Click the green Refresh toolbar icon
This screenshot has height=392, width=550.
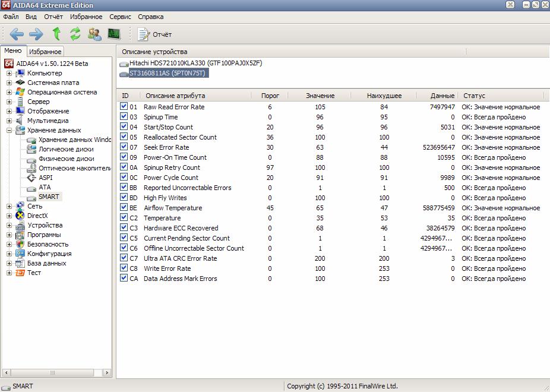[x=75, y=34]
